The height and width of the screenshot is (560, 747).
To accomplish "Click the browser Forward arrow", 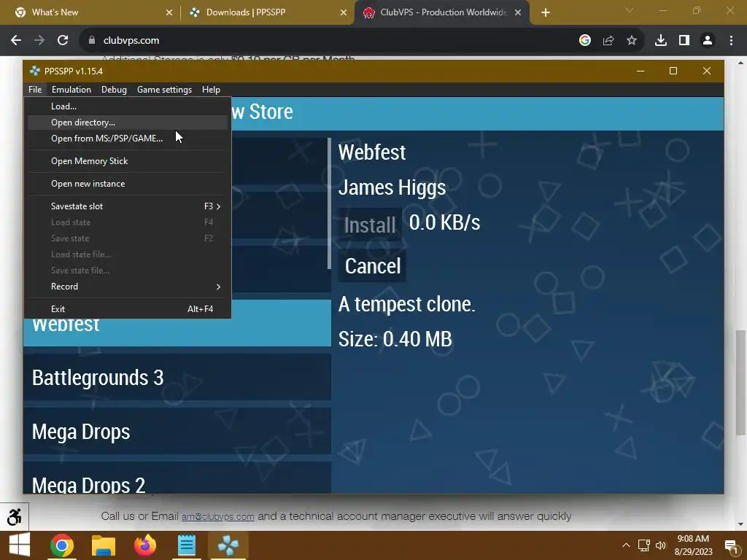I will pyautogui.click(x=39, y=41).
